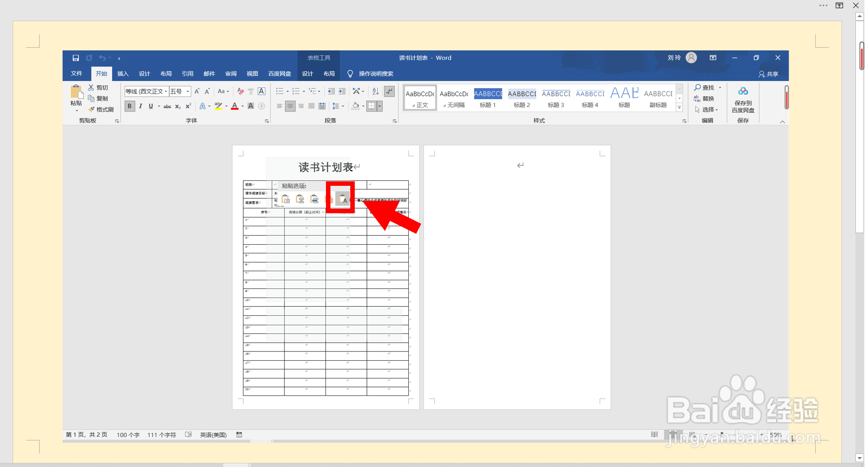Viewport: 868px width, 467px height.
Task: Click paste option Keep Text Only (A)
Action: click(x=343, y=199)
